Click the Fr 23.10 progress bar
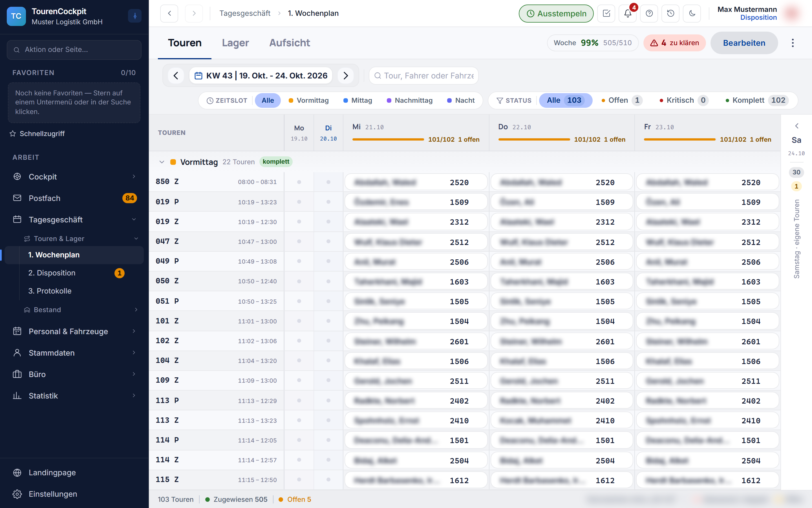Screen dimensions: 812x508 [680, 139]
